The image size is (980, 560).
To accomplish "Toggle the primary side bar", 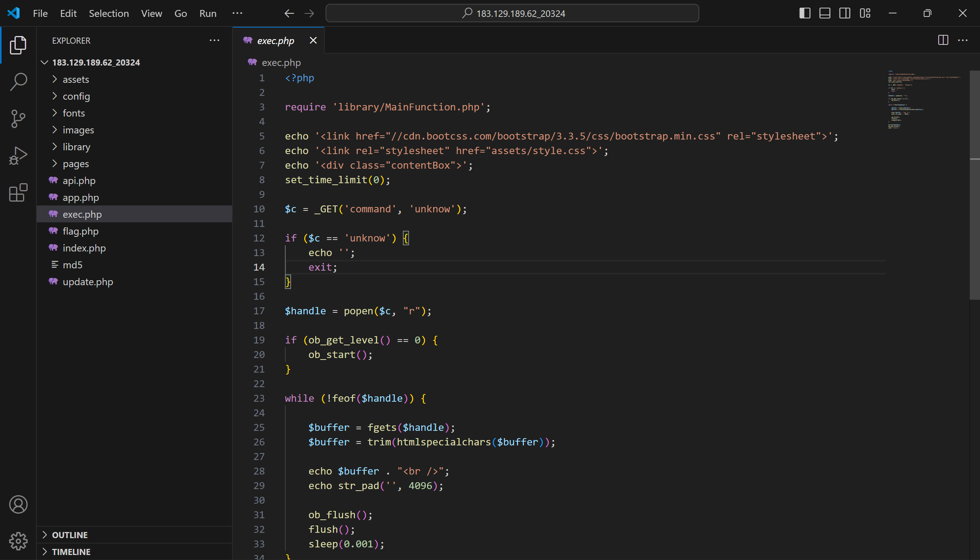I will click(x=805, y=13).
